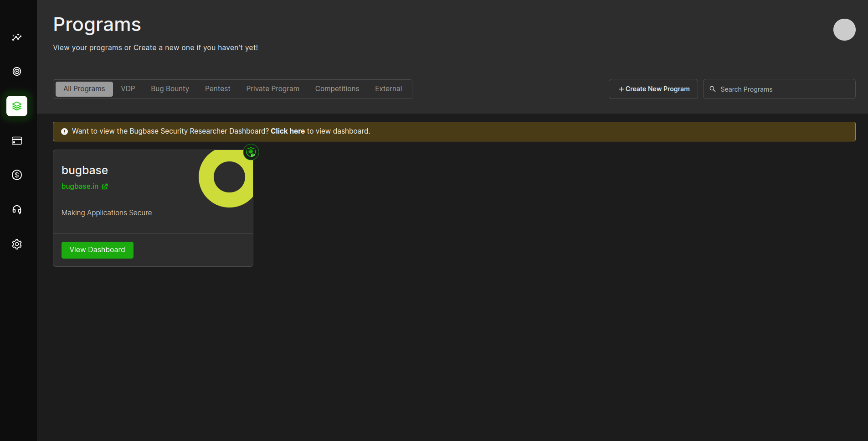This screenshot has width=868, height=441.
Task: Click the external link icon beside bugbase.in
Action: click(105, 187)
